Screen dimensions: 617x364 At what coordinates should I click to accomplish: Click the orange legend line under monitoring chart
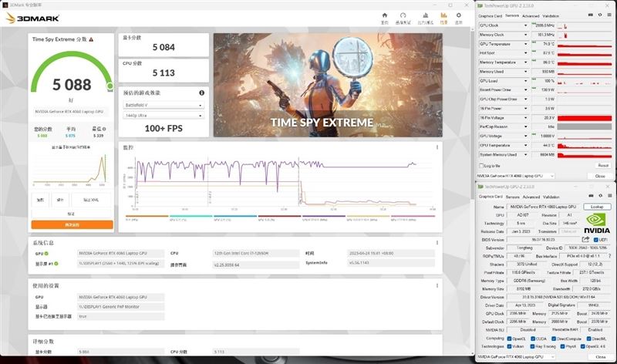(x=147, y=216)
